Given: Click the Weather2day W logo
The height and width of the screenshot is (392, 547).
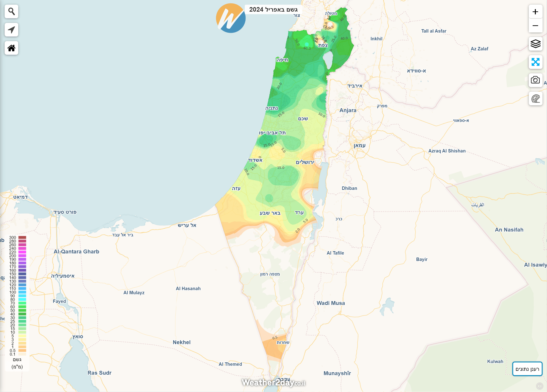Looking at the screenshot, I should (231, 18).
